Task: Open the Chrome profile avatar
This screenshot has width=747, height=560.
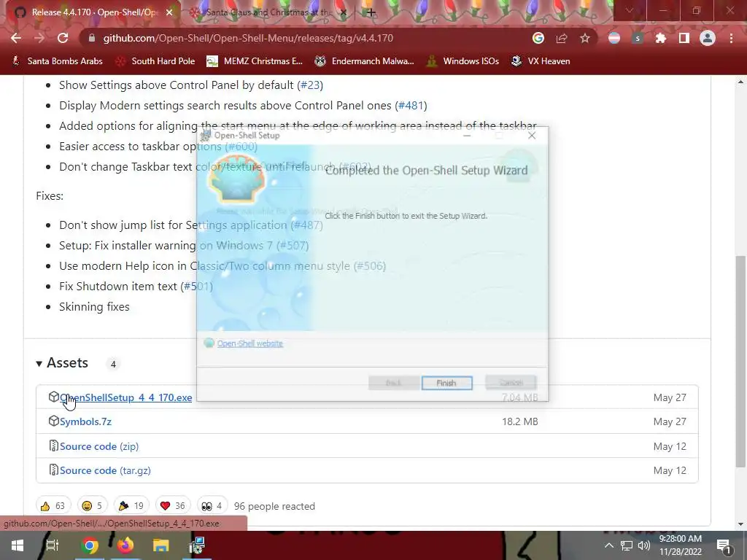Action: (x=708, y=38)
